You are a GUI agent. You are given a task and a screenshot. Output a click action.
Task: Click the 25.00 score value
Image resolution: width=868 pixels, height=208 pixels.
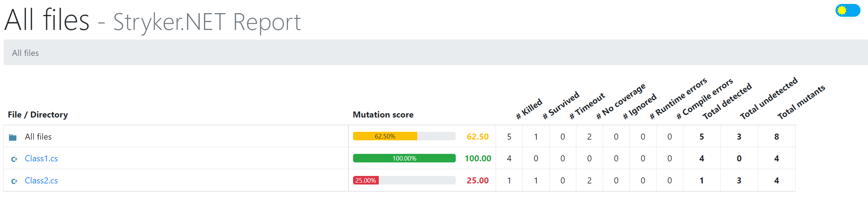pos(478,181)
